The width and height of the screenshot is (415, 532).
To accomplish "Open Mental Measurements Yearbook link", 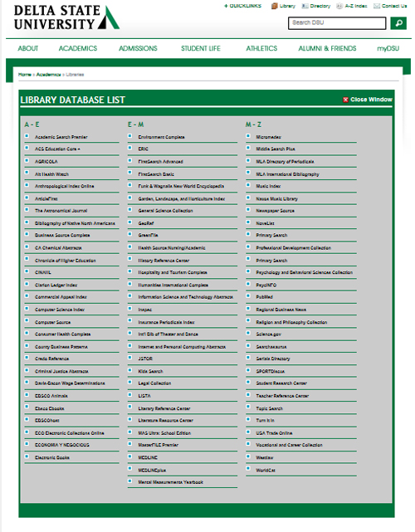I will (171, 482).
